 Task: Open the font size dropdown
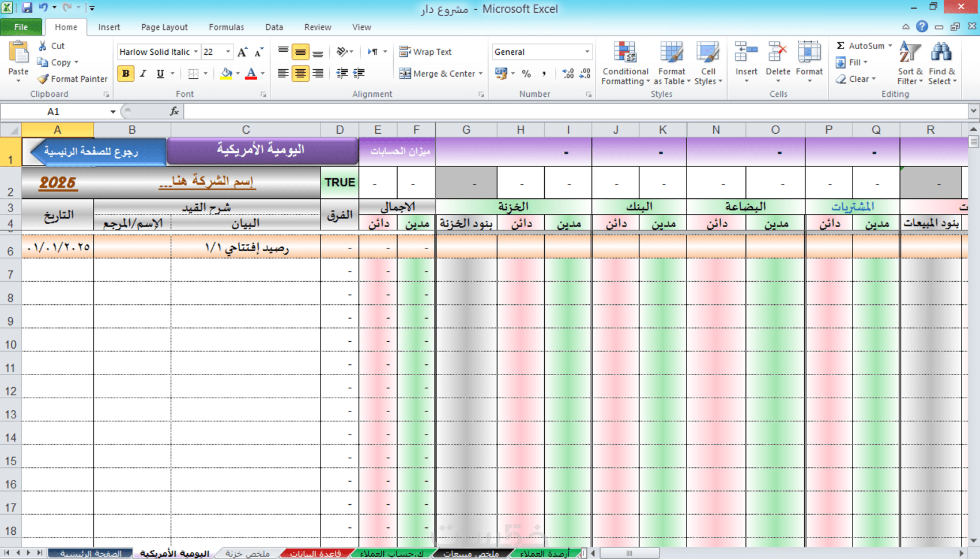228,52
